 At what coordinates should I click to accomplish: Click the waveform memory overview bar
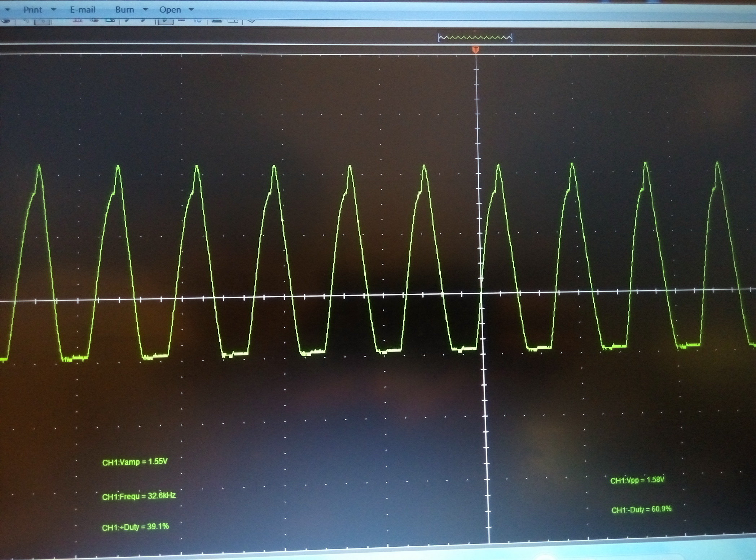(x=475, y=38)
